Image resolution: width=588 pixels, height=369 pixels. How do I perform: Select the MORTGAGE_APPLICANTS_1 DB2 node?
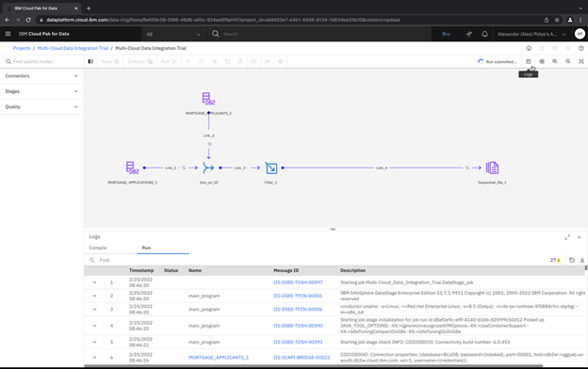pos(208,99)
